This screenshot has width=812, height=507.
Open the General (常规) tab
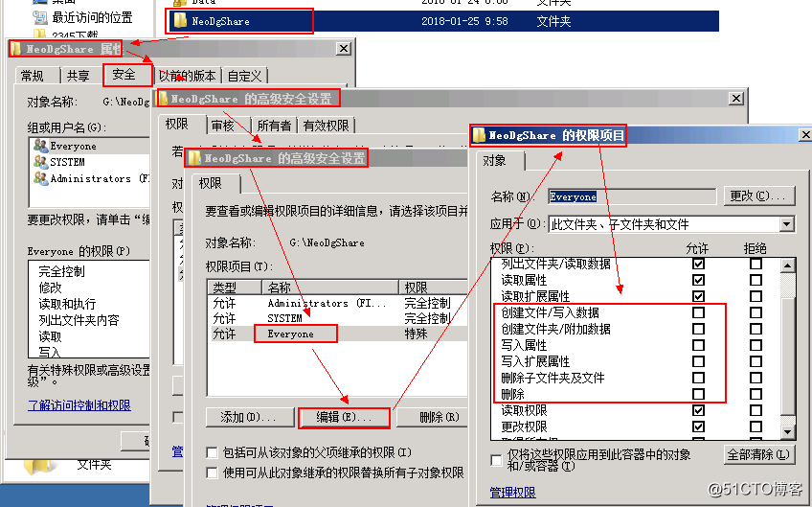click(33, 76)
